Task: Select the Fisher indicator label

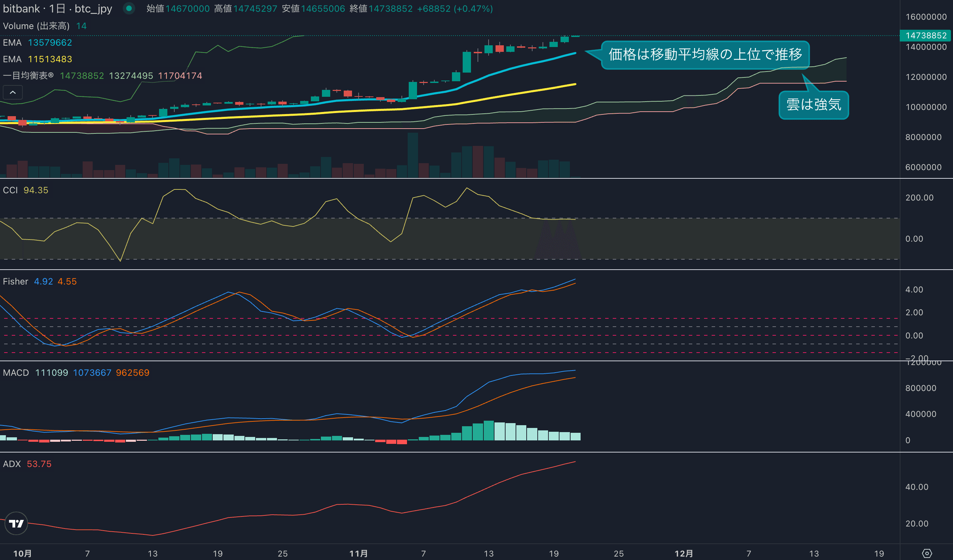Action: click(x=16, y=281)
